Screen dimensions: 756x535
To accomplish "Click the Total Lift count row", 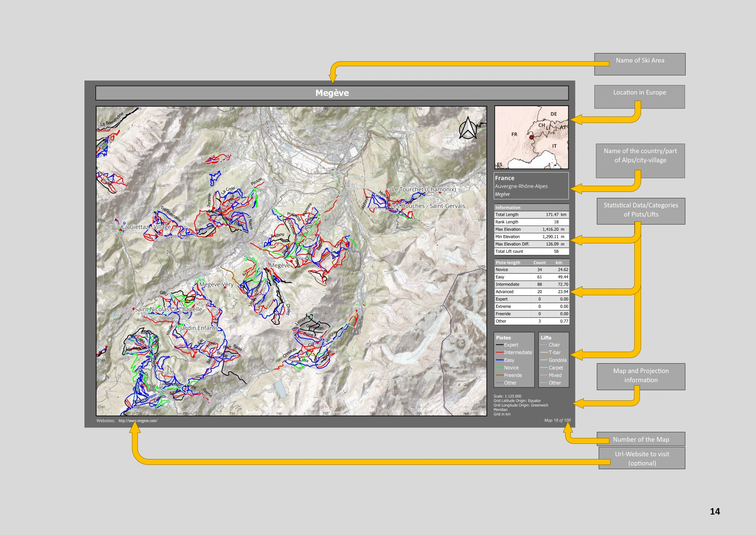I will coord(531,251).
